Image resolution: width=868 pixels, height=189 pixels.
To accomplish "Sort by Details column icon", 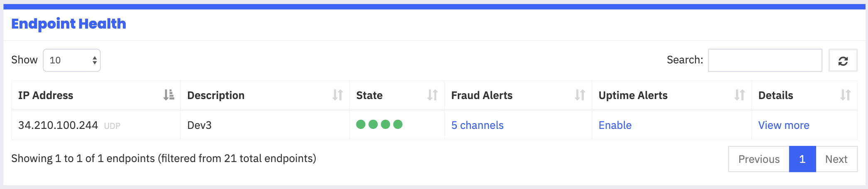I will (845, 95).
